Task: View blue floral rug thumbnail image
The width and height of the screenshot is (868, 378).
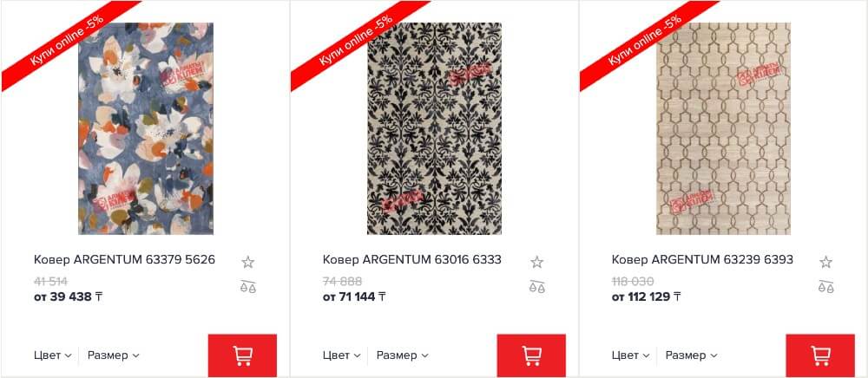Action: (146, 129)
